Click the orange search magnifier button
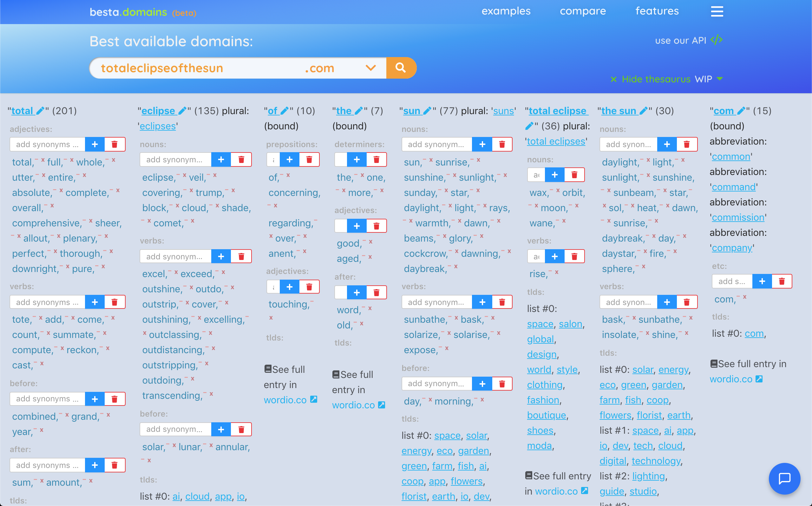The image size is (812, 506). coord(401,68)
